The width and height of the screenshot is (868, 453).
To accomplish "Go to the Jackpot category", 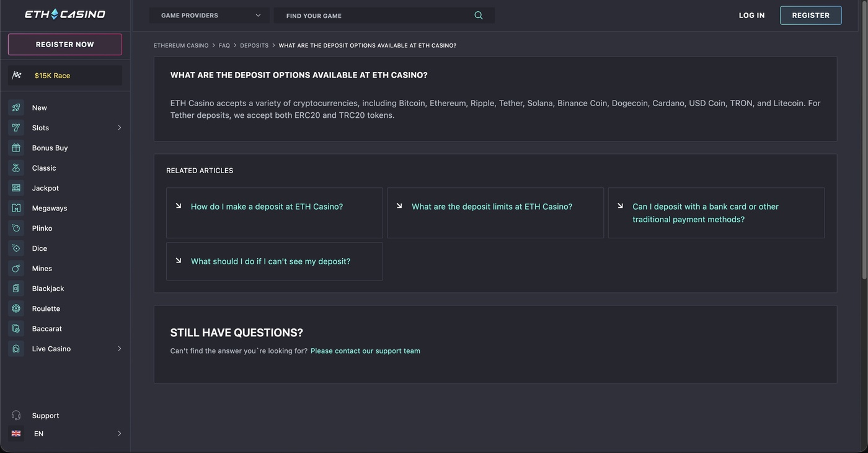I will [x=45, y=188].
